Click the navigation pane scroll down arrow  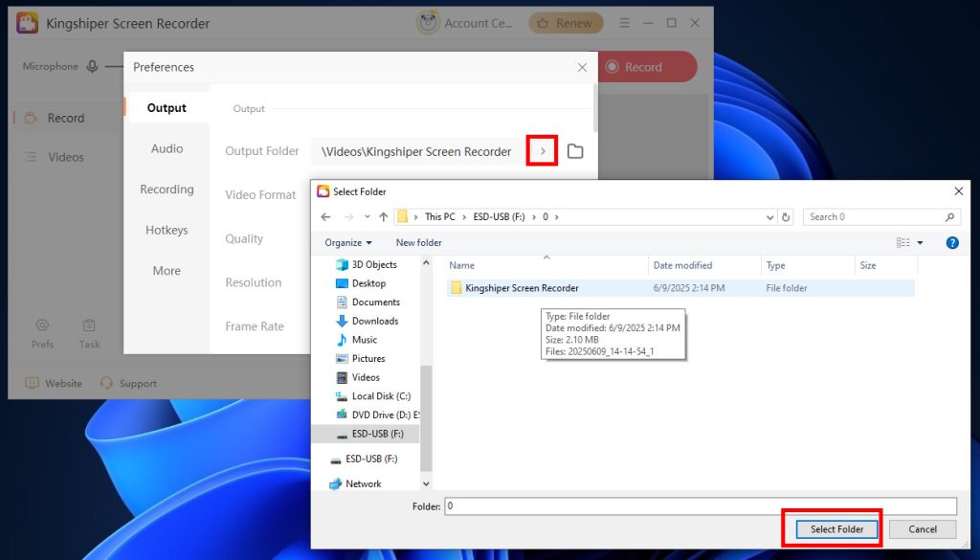point(426,483)
